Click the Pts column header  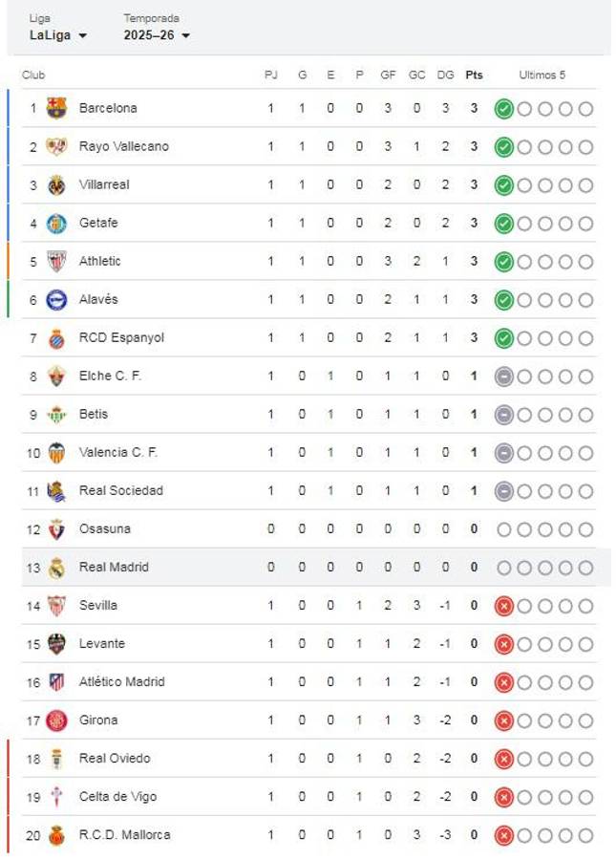coord(474,74)
